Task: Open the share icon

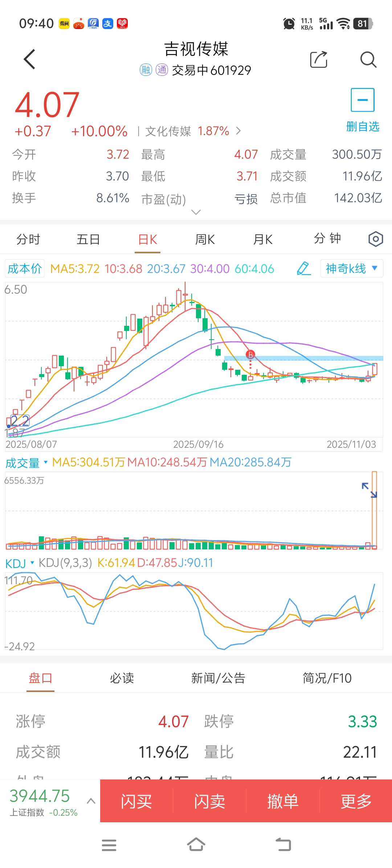Action: click(x=319, y=59)
